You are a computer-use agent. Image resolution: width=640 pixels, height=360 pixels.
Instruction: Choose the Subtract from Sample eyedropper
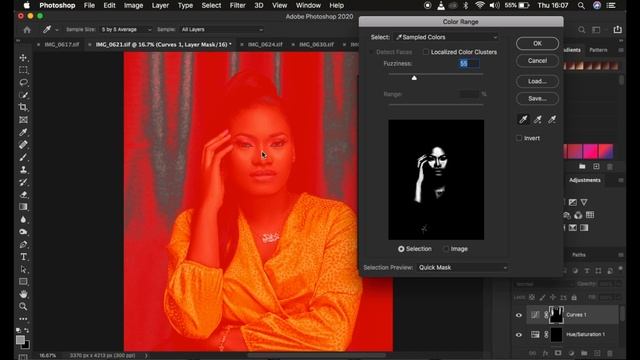[552, 119]
